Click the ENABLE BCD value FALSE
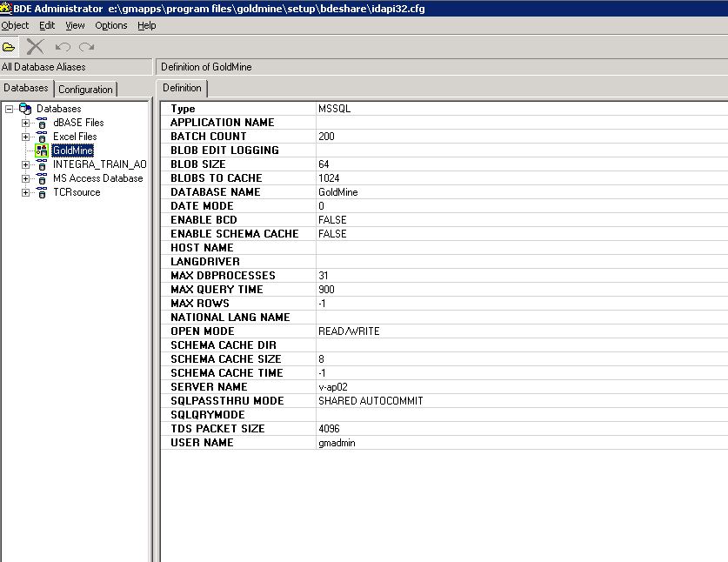This screenshot has width=728, height=562. coord(332,220)
